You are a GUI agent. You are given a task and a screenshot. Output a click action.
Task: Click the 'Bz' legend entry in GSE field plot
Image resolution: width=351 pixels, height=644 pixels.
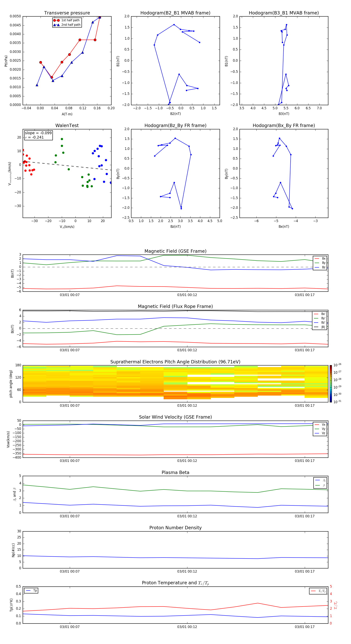[320, 267]
